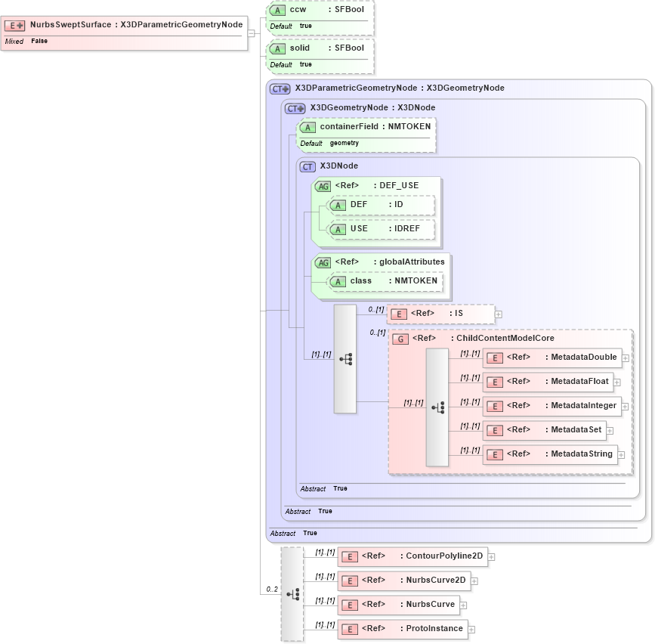This screenshot has height=644, width=655.
Task: Click the AG icon of globalAttributes group
Action: (x=323, y=263)
